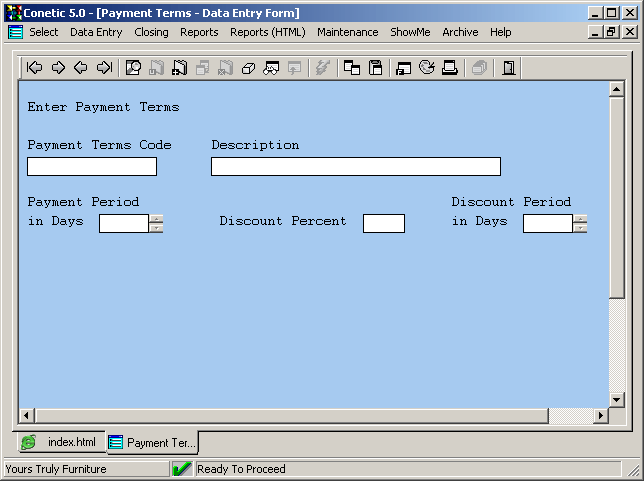Click the Discount Percent input box
The height and width of the screenshot is (481, 644).
pyautogui.click(x=384, y=223)
